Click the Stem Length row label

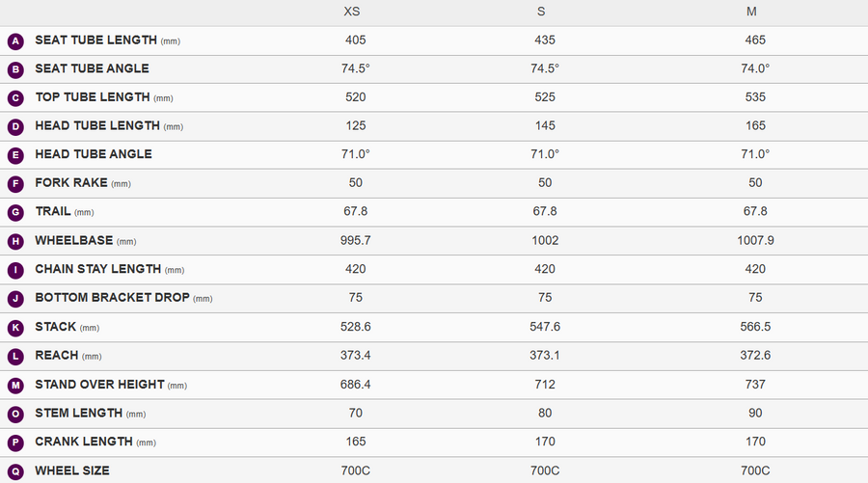click(x=91, y=414)
